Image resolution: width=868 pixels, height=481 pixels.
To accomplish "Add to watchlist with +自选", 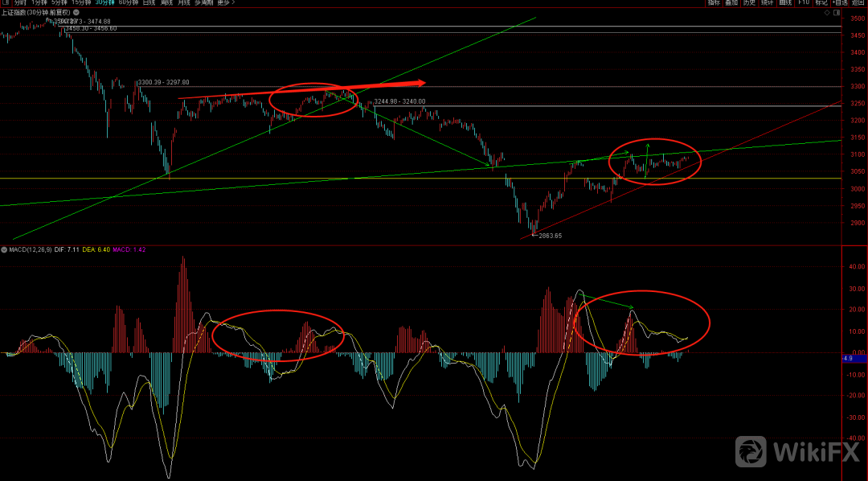I will [841, 3].
